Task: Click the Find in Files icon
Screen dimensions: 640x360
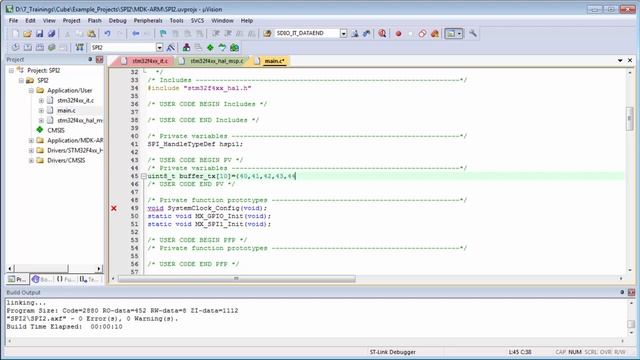Action: tap(267, 33)
